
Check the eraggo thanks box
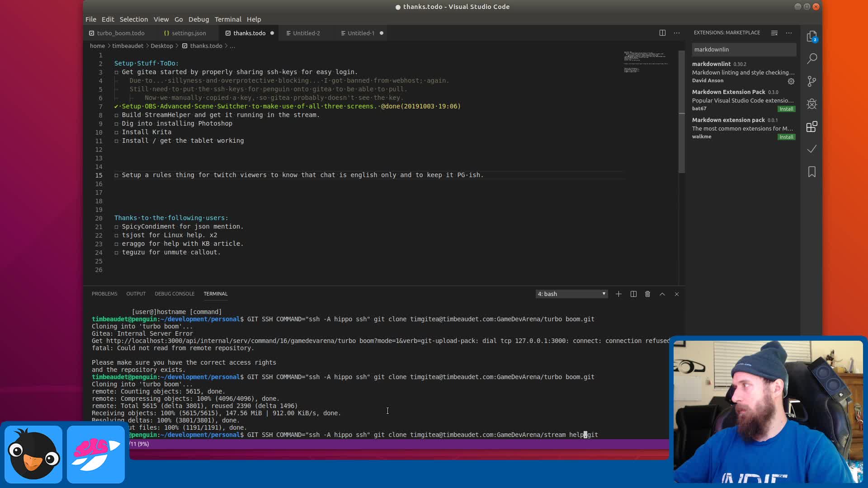(116, 244)
